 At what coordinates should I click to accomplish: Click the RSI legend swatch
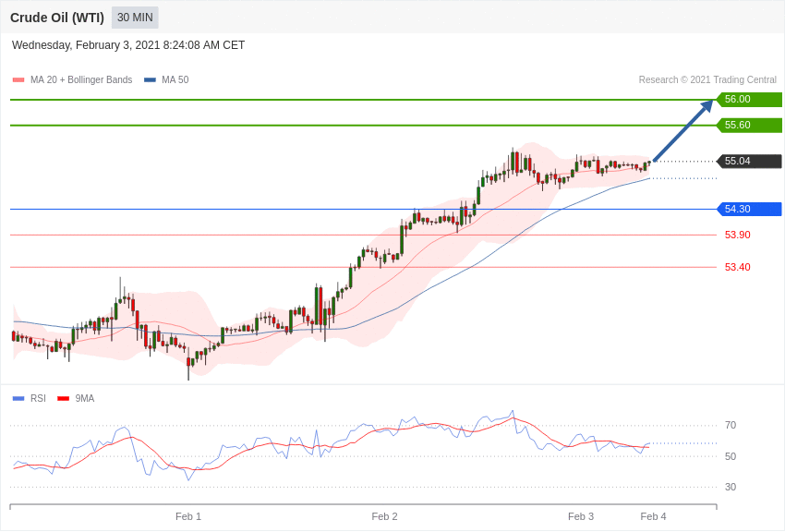(18, 399)
